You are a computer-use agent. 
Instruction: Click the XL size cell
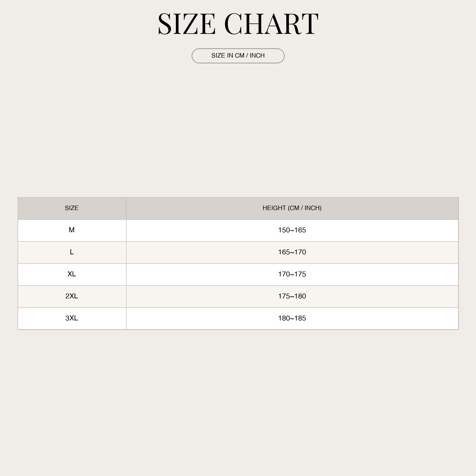coord(72,274)
